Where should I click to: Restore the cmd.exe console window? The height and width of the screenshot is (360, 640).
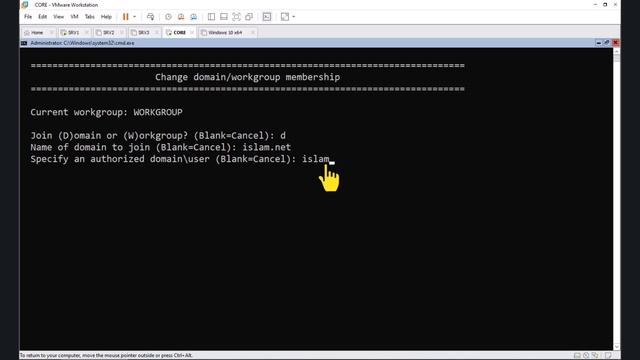[607, 43]
